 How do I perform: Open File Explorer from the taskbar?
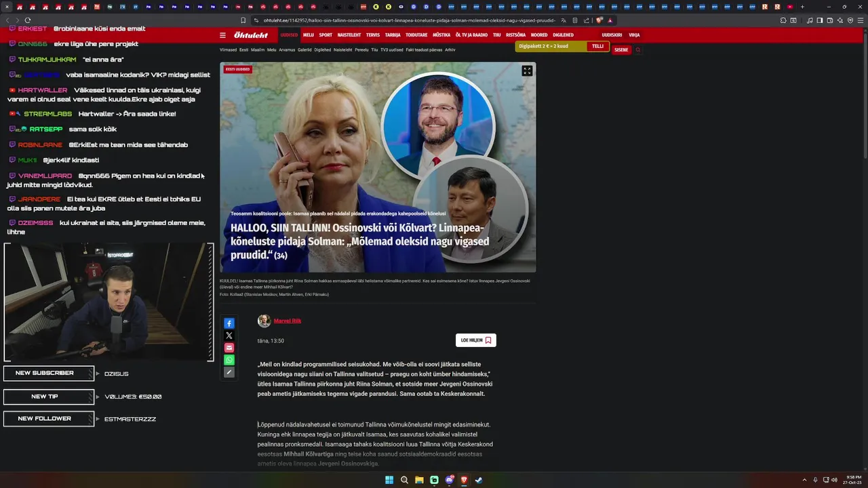(419, 480)
